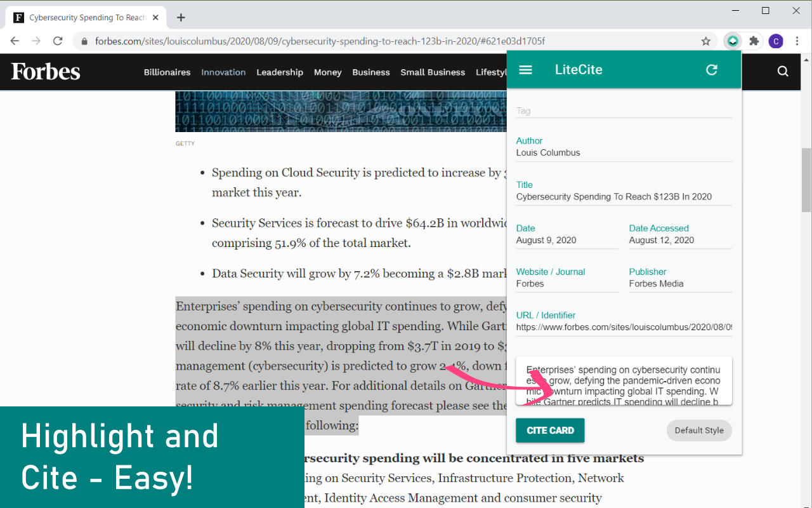The height and width of the screenshot is (508, 812).
Task: Open the Innovation menu item
Action: tap(223, 72)
